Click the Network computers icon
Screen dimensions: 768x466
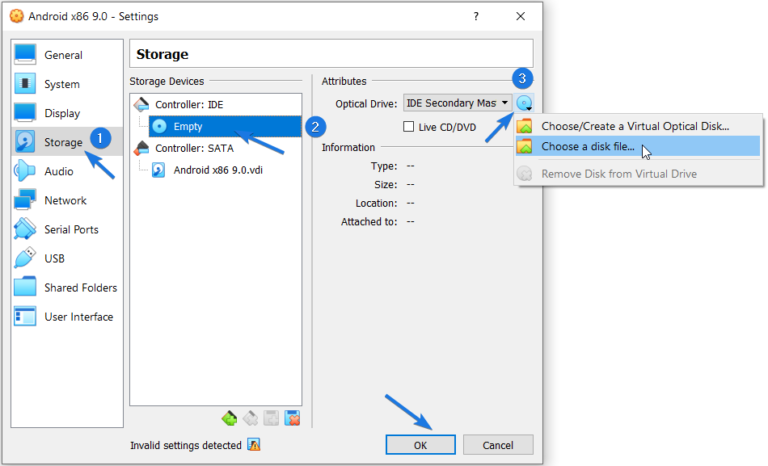tap(25, 200)
